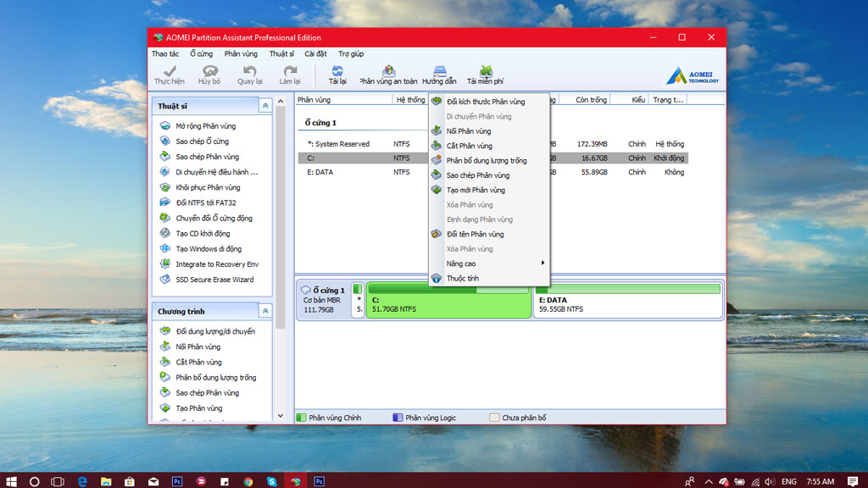This screenshot has width=868, height=488.
Task: Click the Tải miễn phí toolbar icon
Action: [x=486, y=71]
